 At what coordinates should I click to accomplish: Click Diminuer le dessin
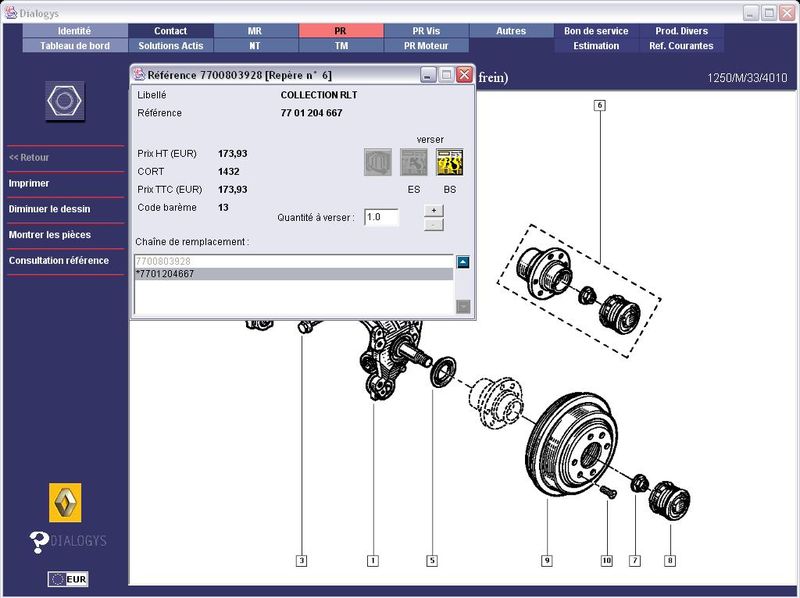[x=49, y=209]
